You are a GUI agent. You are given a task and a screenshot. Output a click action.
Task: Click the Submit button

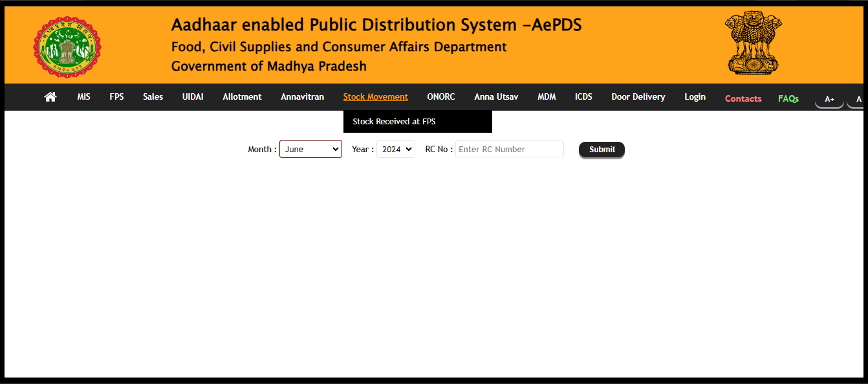pos(602,150)
